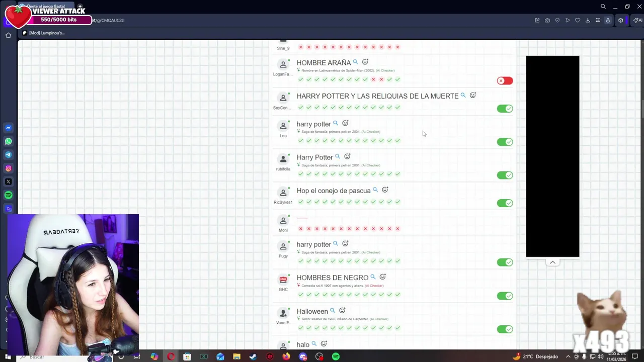Click the Ai Checker link under HOMBRE ARAÑA
The image size is (644, 362).
point(385,70)
